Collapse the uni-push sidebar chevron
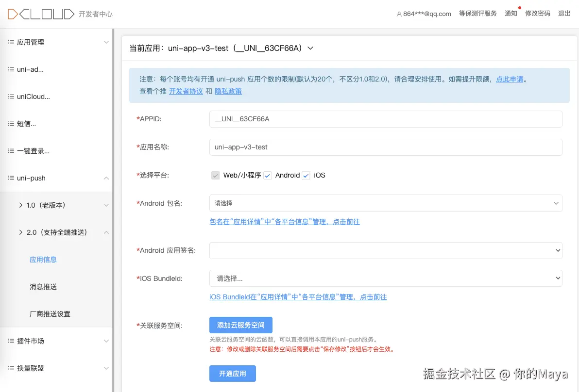 tap(106, 178)
